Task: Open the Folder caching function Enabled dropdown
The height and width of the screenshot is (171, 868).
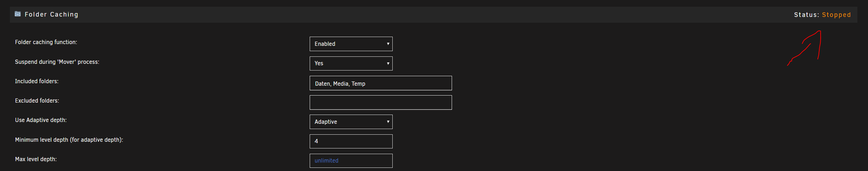Action: pyautogui.click(x=351, y=44)
